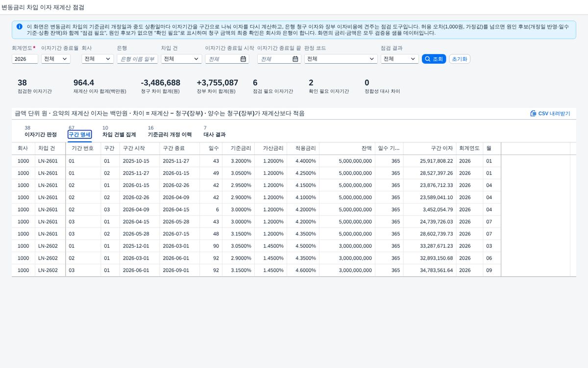
Task: Click the 회계연도 input field
Action: point(25,59)
